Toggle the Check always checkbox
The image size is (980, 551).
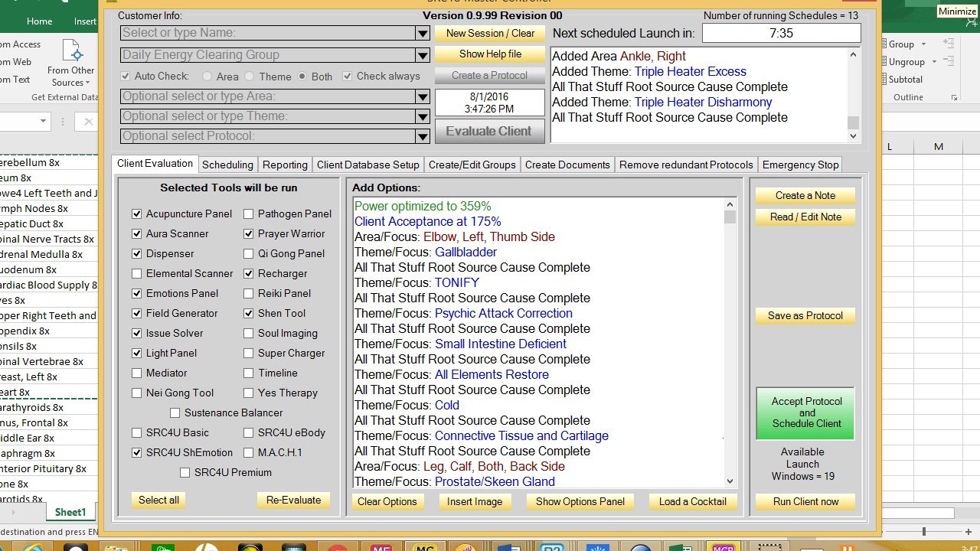(x=348, y=77)
